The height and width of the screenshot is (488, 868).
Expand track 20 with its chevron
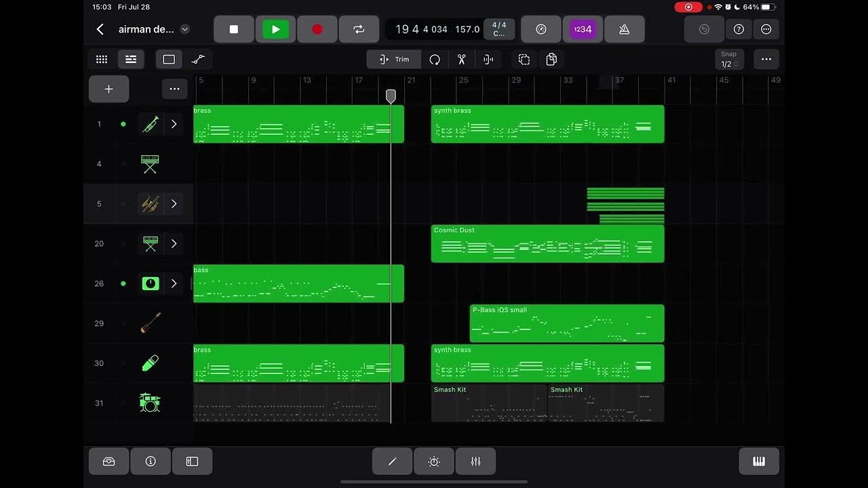click(174, 244)
